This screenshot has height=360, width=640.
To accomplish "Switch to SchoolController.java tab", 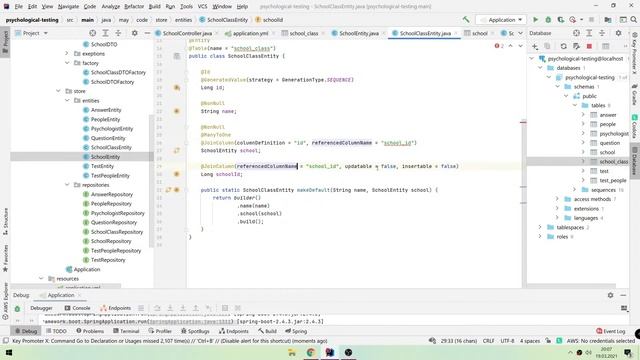I will 187,33.
